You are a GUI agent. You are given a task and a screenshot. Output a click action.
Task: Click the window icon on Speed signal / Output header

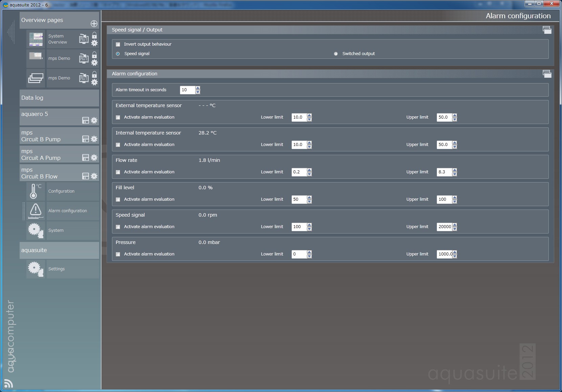point(547,30)
